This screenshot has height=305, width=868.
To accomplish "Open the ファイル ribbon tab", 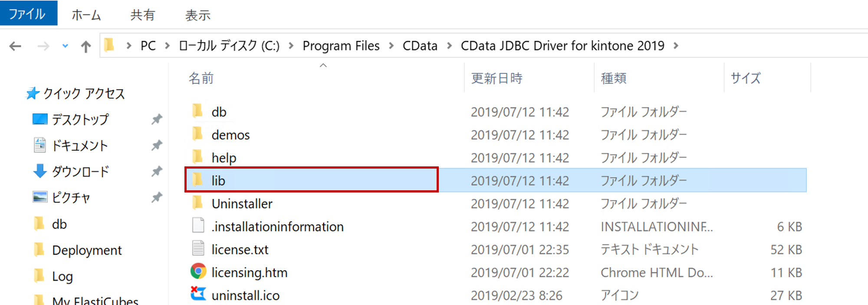I will [x=28, y=13].
